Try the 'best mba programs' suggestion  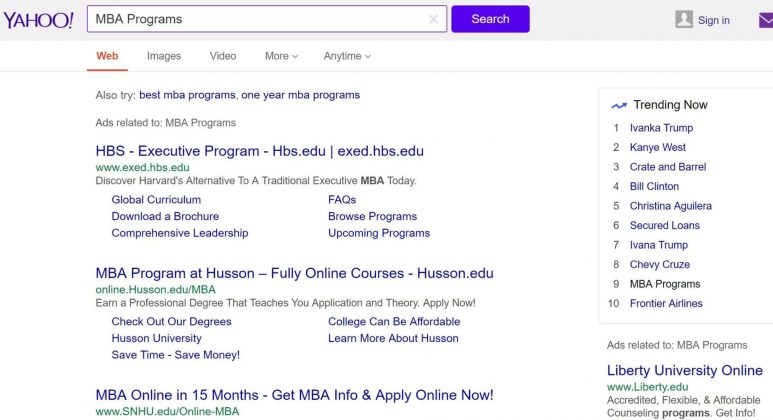187,95
